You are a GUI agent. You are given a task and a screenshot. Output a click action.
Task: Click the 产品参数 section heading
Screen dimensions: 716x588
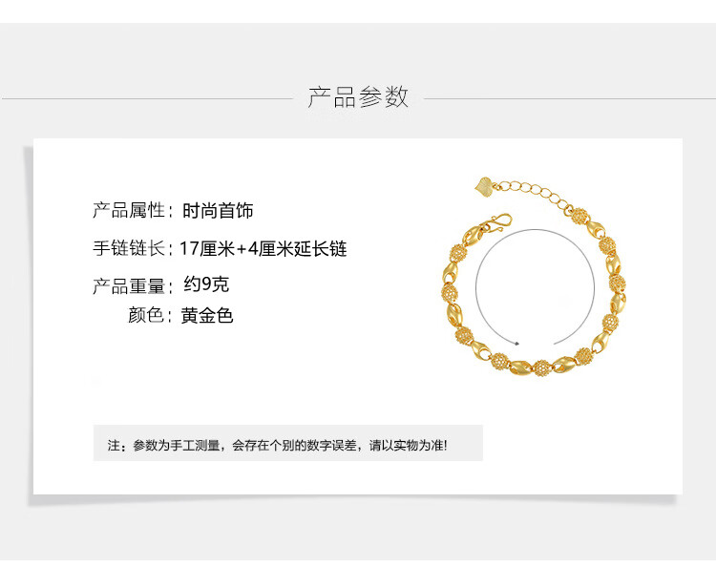358,96
